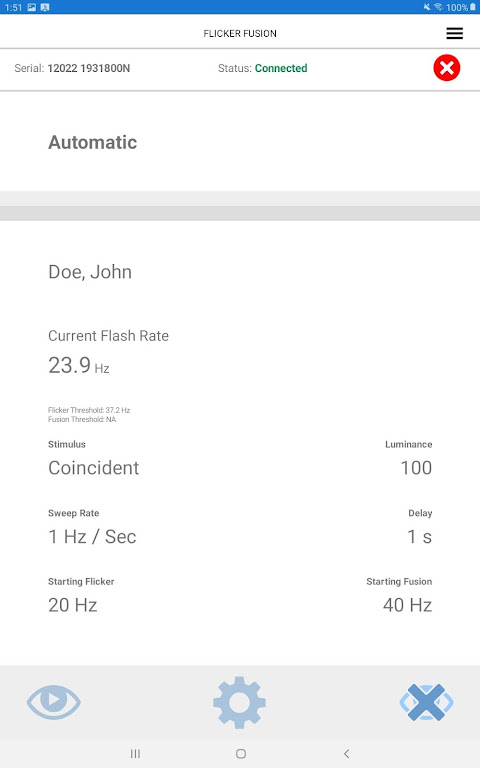Open Android recent apps button
This screenshot has width=480, height=768.
tap(135, 753)
